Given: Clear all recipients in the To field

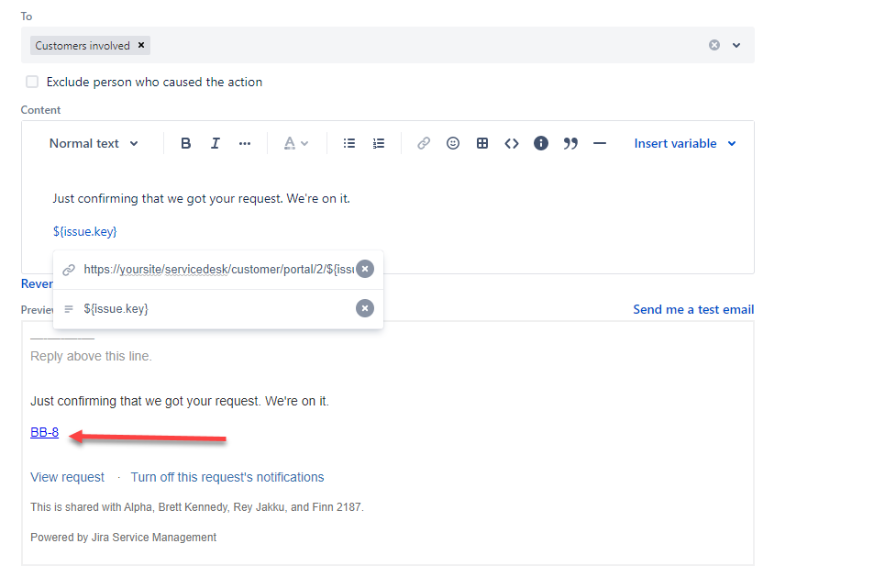Looking at the screenshot, I should tap(714, 45).
